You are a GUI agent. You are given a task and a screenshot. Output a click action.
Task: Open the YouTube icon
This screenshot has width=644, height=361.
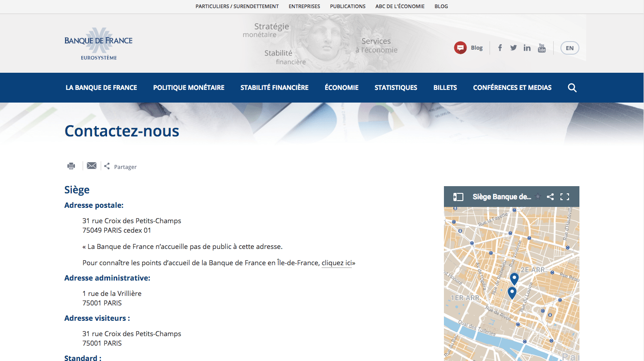coord(542,48)
